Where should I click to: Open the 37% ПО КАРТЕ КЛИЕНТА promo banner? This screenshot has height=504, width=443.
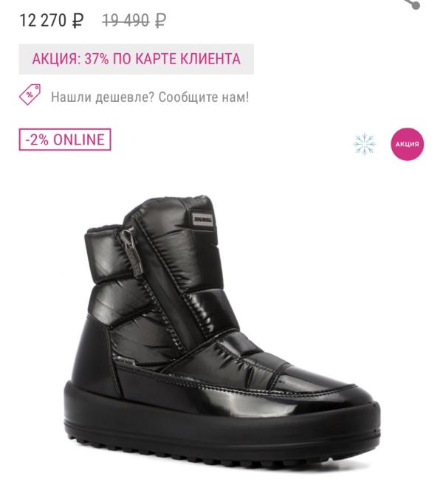pyautogui.click(x=137, y=59)
